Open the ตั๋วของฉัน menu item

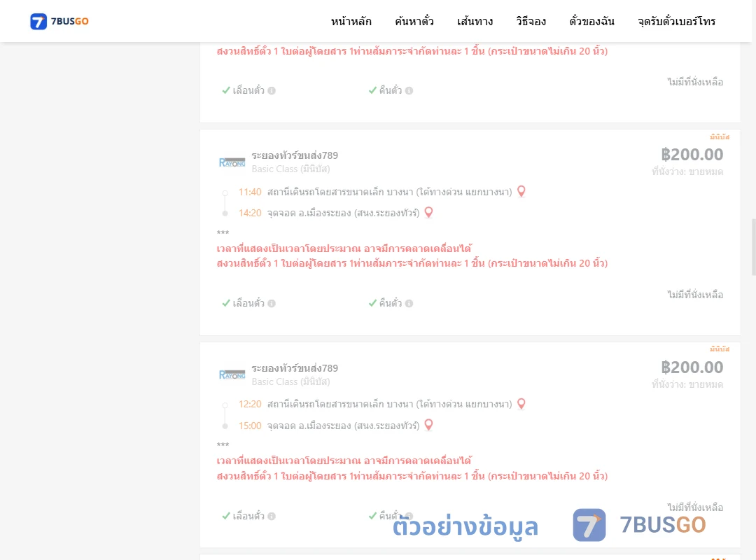591,21
